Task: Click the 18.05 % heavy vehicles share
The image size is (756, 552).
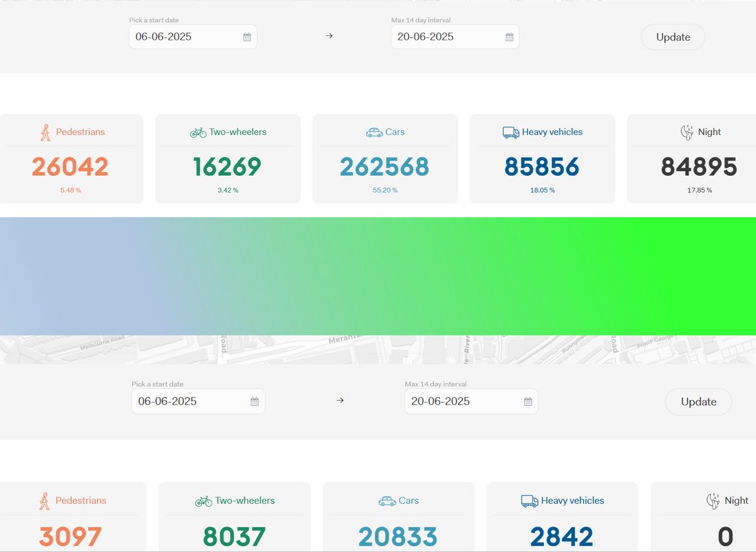Action: 542,190
